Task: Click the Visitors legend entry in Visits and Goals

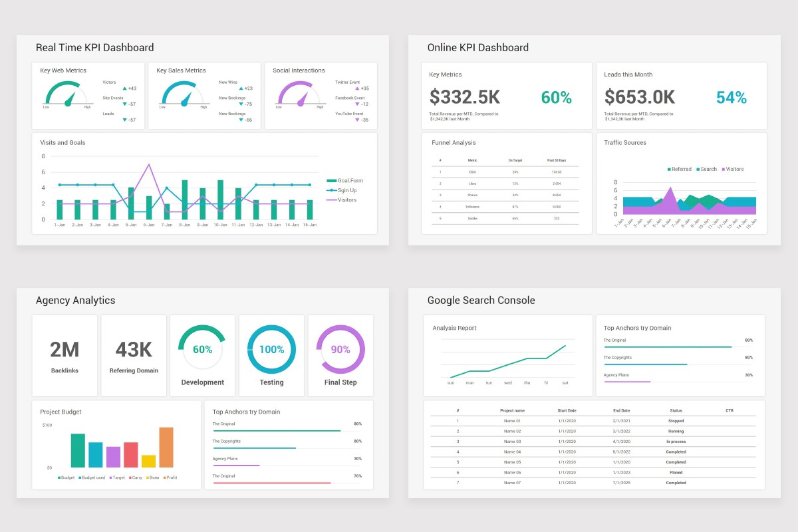Action: coord(342,199)
